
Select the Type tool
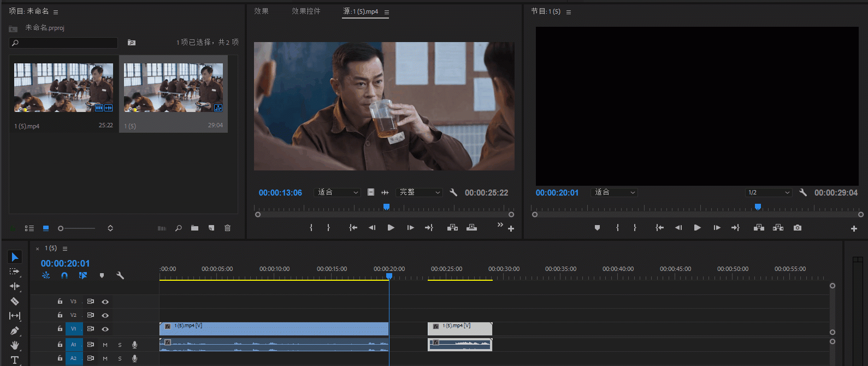(x=15, y=359)
